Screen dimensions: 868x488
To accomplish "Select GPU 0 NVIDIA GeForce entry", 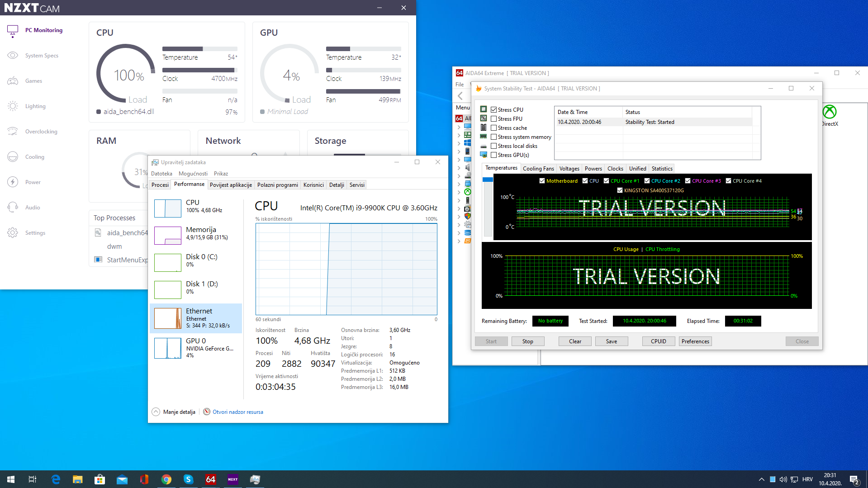I will 196,348.
